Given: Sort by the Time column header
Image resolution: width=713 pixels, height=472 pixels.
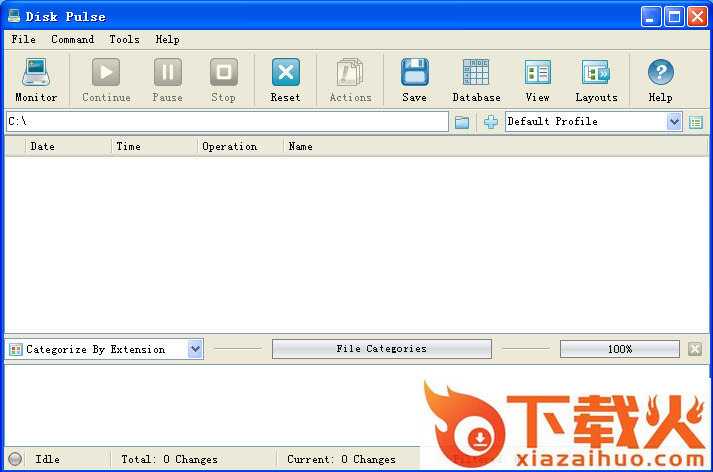Looking at the screenshot, I should [155, 146].
